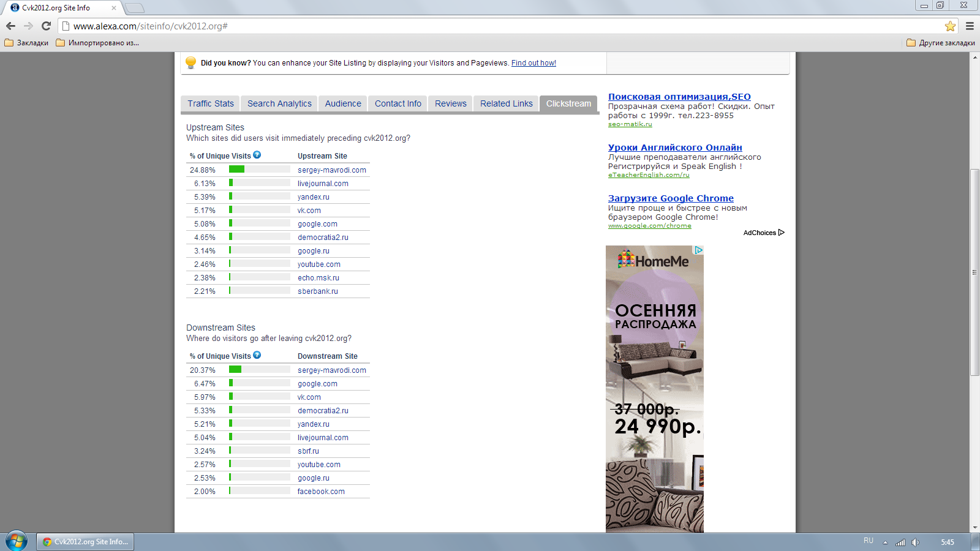Open facebook.com downstream site link

click(x=321, y=492)
